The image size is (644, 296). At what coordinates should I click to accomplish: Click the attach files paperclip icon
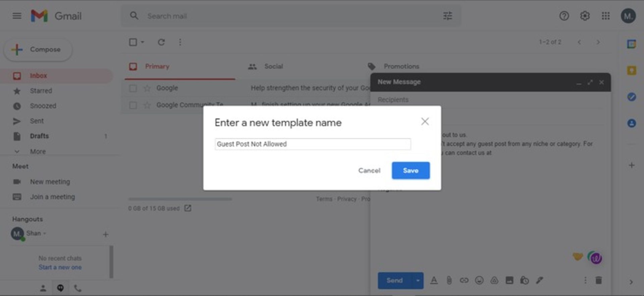tap(449, 280)
